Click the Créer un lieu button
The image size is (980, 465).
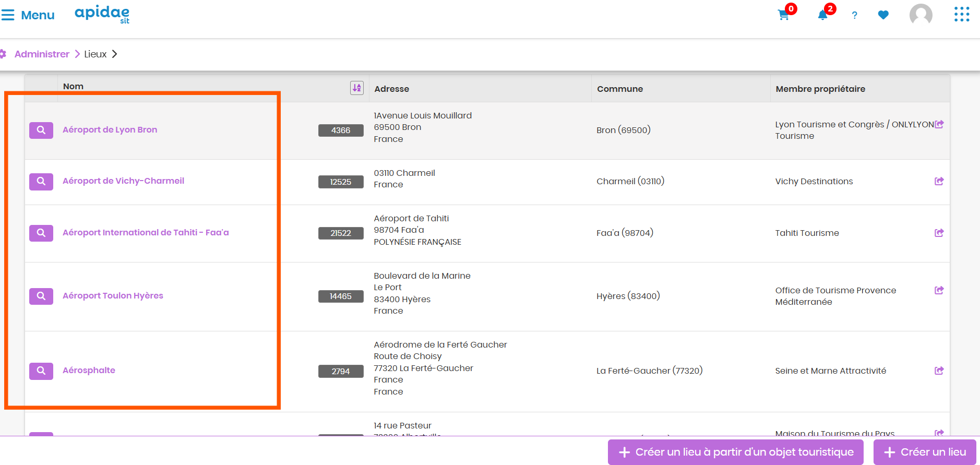coord(925,452)
